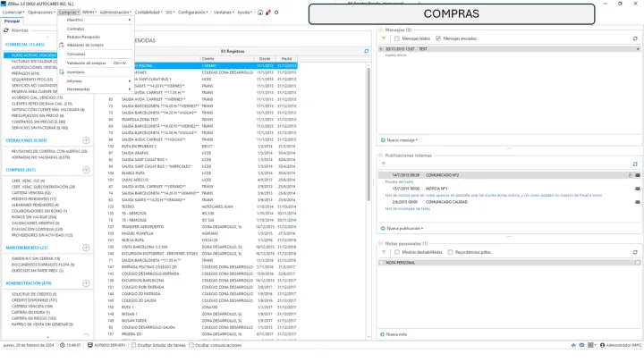Image resolution: width=644 pixels, height=362 pixels.
Task: Click the Nueva nota button
Action: coord(396,333)
